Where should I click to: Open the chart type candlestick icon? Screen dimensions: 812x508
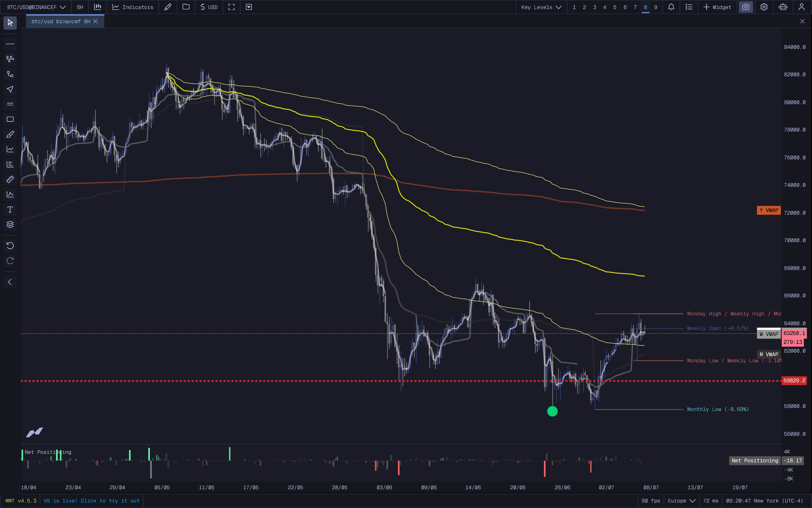[98, 7]
